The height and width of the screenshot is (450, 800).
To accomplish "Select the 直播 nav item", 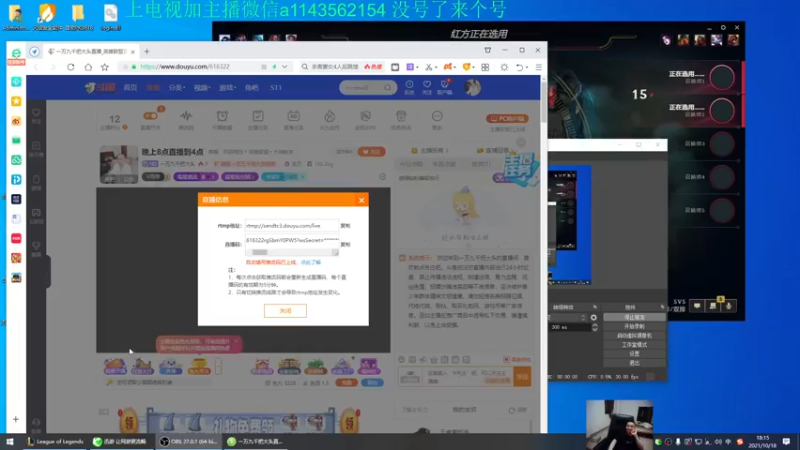I will [x=153, y=88].
